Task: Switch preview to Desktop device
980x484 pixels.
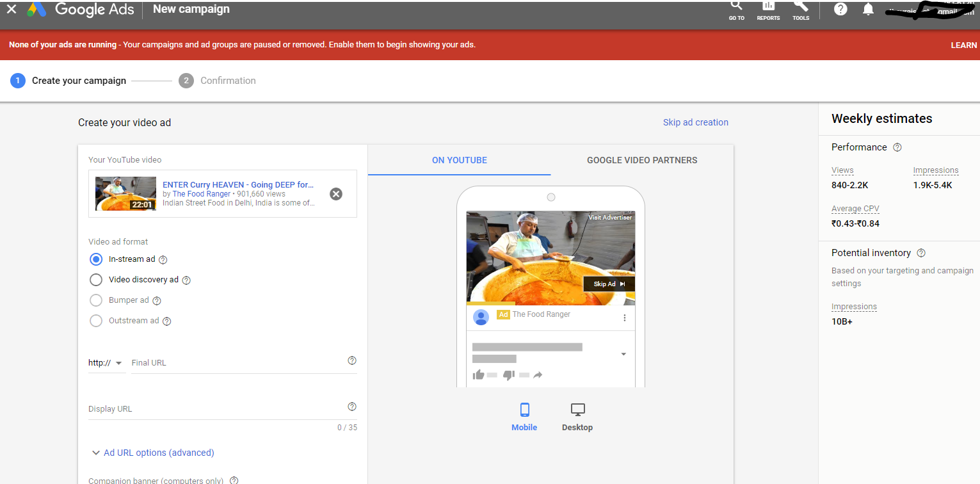Action: (577, 417)
